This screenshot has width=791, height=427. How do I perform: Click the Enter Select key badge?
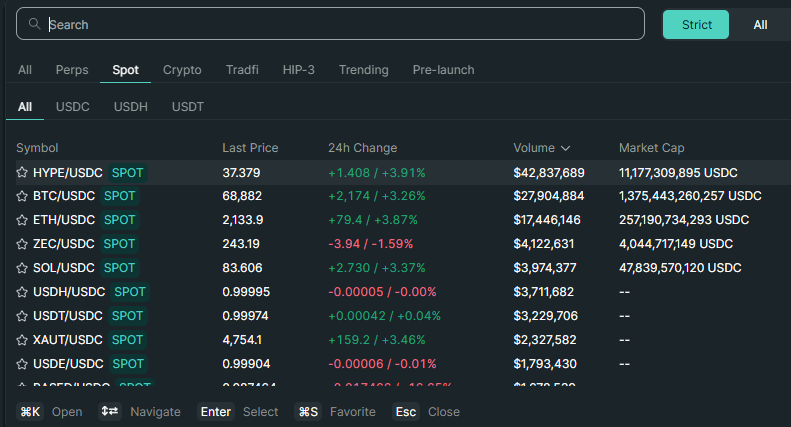[x=215, y=412]
